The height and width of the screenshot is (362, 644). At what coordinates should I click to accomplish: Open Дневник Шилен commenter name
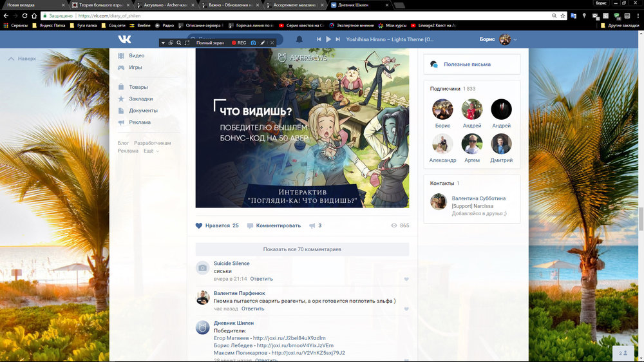[234, 323]
